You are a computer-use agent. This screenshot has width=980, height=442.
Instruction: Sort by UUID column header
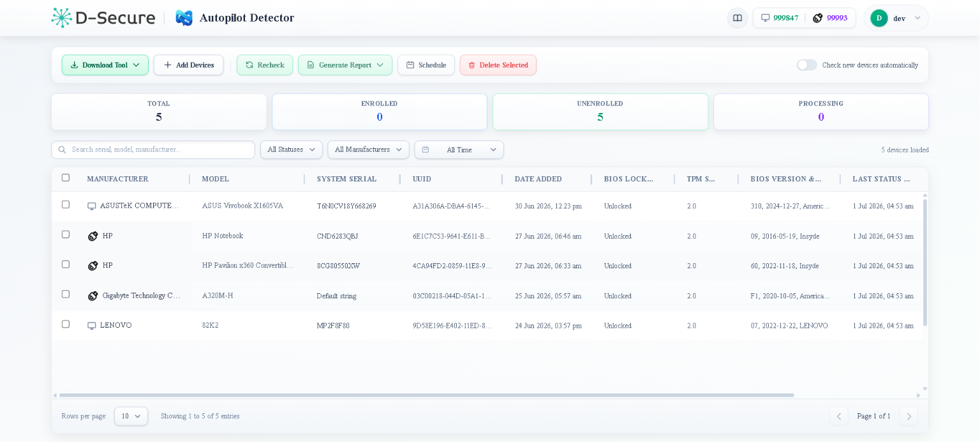[422, 179]
